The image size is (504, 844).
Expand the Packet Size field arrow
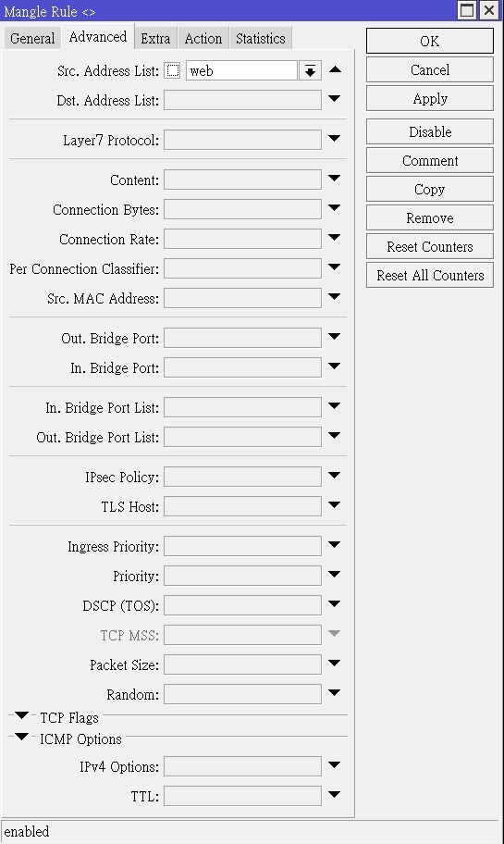point(334,664)
